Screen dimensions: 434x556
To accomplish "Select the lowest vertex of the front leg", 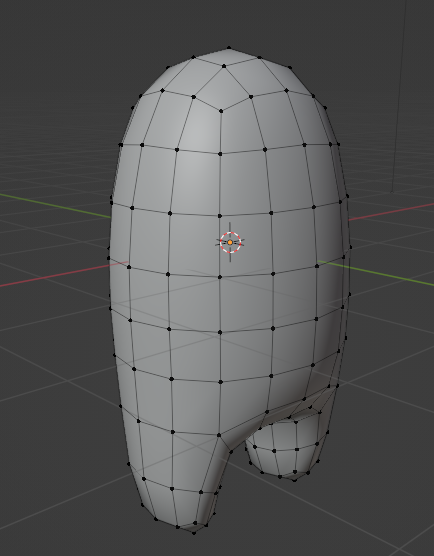I will click(194, 533).
